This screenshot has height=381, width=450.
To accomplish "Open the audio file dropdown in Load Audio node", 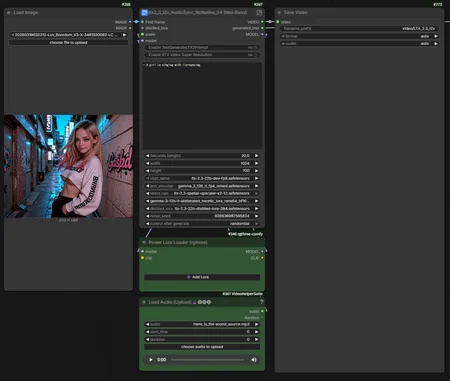I will tap(202, 324).
